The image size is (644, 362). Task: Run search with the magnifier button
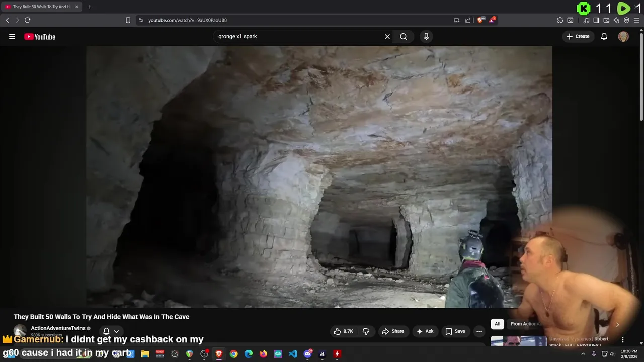coord(404,37)
